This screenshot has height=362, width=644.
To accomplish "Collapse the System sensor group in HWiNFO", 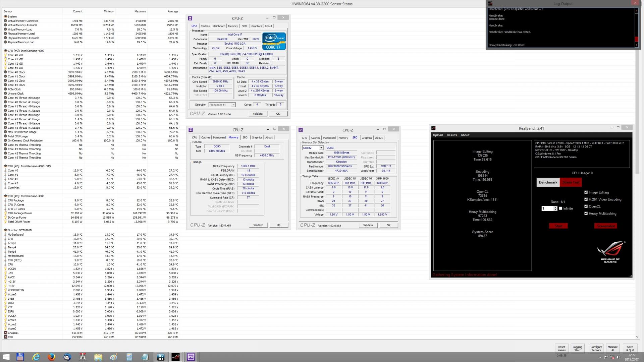I will tap(5, 16).
